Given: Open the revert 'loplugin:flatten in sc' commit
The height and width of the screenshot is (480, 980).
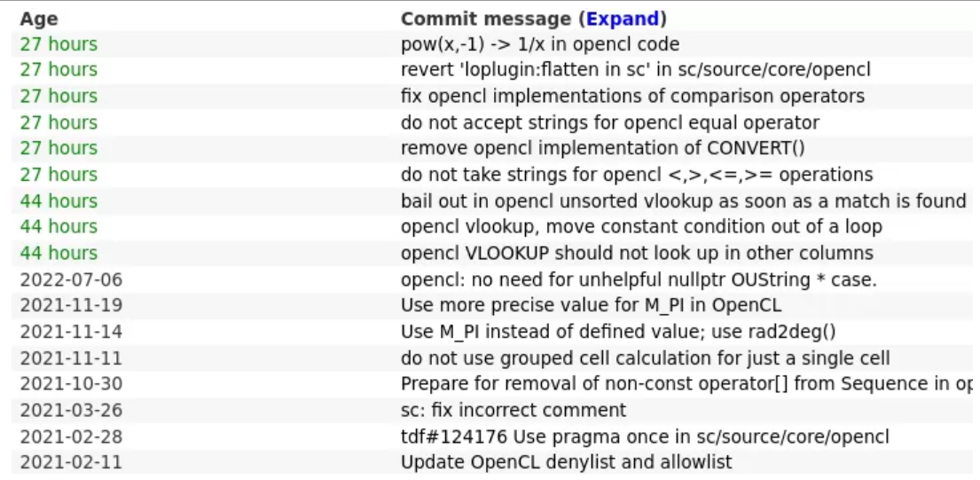Looking at the screenshot, I should [635, 70].
